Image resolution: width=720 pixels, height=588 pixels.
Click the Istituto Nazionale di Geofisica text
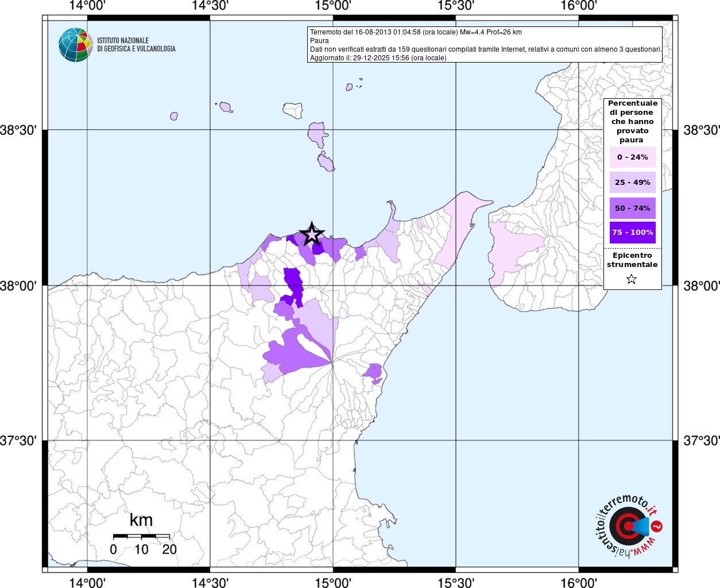pyautogui.click(x=136, y=45)
